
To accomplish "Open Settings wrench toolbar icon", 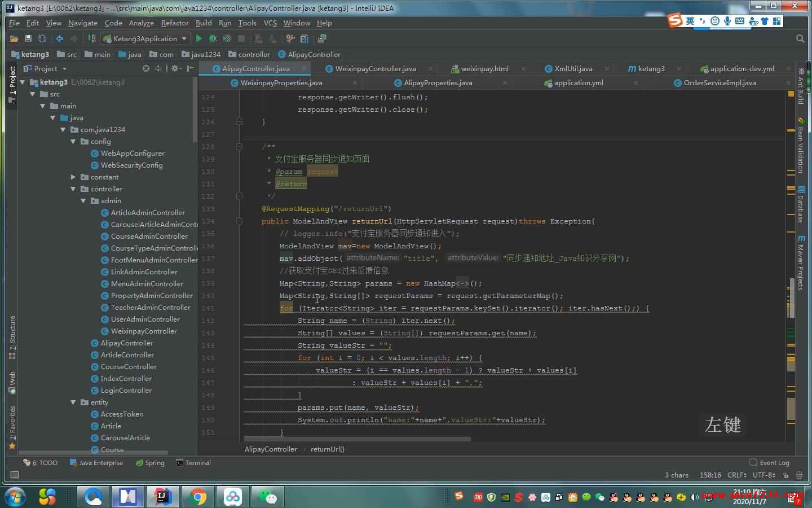I will point(290,38).
